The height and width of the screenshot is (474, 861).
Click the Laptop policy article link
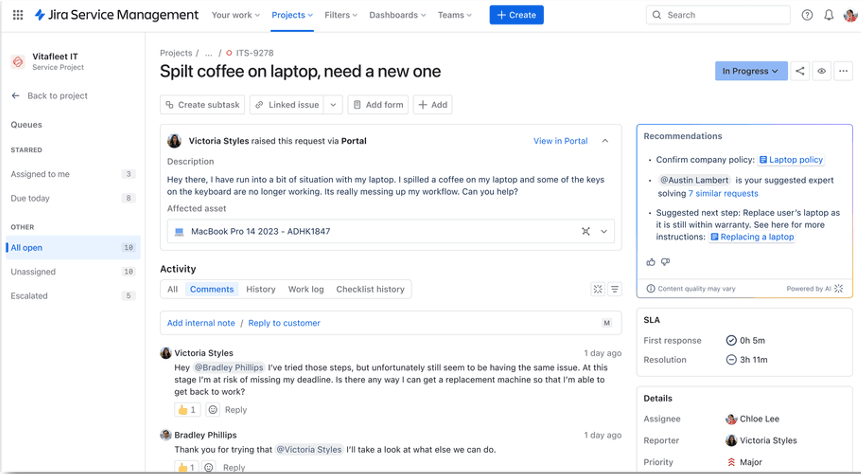click(791, 159)
